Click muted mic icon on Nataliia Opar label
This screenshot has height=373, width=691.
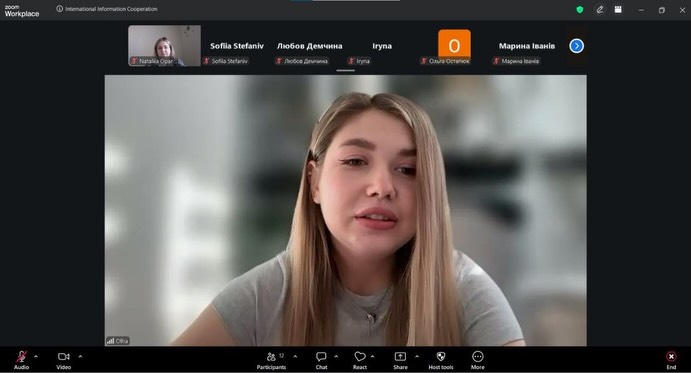134,61
